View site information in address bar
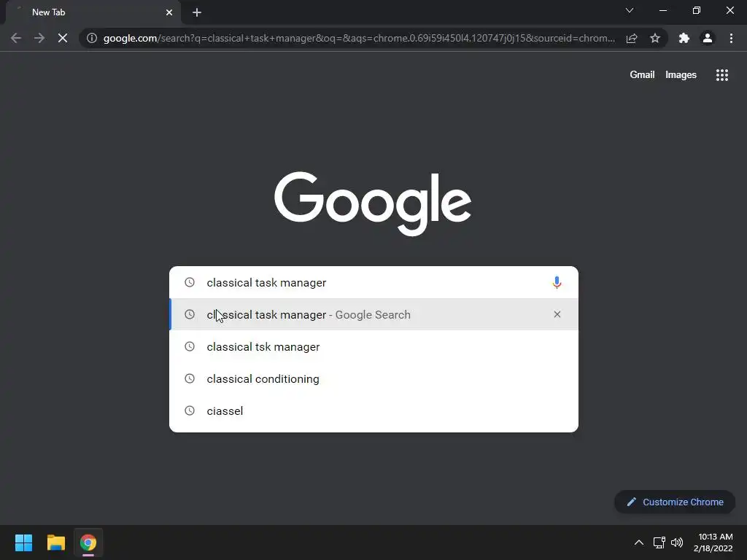 (92, 38)
